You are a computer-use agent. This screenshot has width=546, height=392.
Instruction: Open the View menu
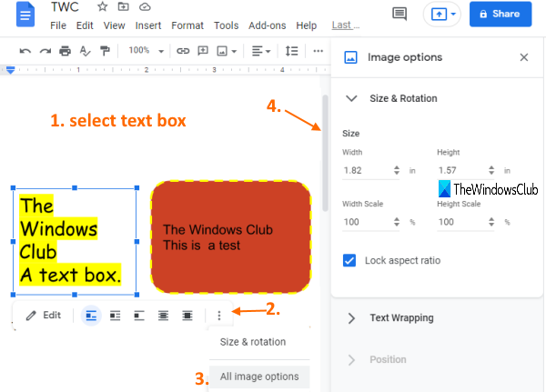coord(115,25)
